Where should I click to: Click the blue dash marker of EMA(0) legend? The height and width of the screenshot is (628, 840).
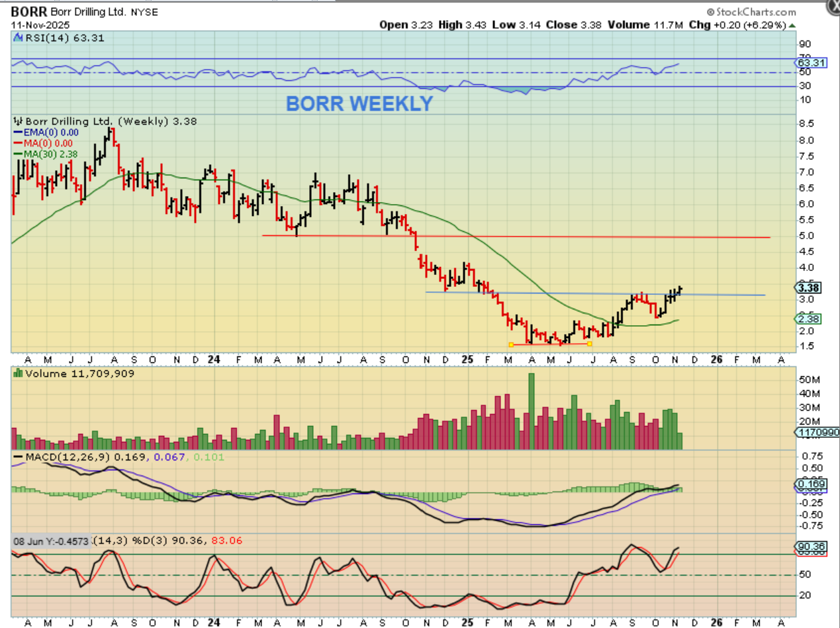[x=17, y=132]
